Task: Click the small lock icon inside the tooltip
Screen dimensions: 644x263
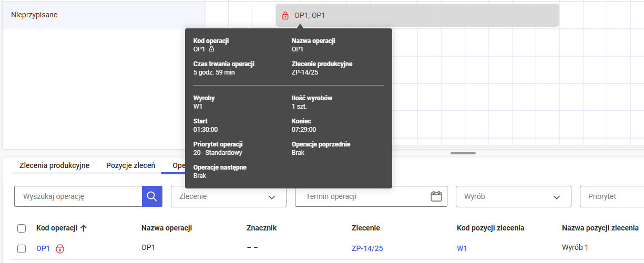Action: 211,49
